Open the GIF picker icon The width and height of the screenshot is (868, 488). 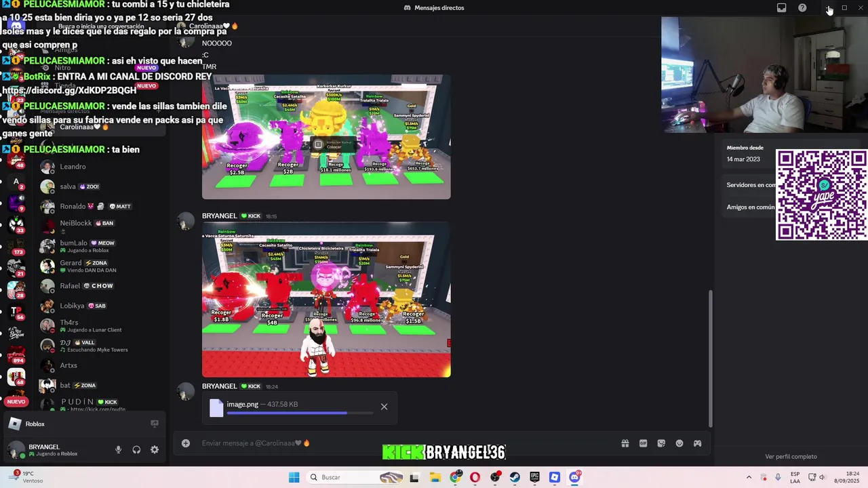click(x=643, y=443)
